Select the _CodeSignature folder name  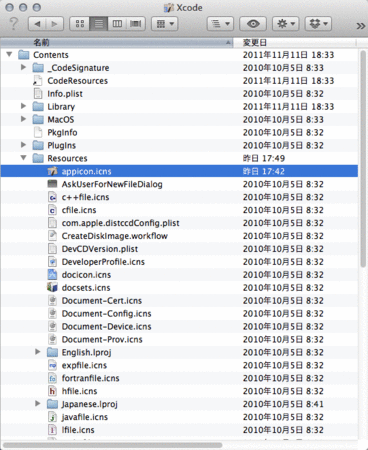(78, 68)
